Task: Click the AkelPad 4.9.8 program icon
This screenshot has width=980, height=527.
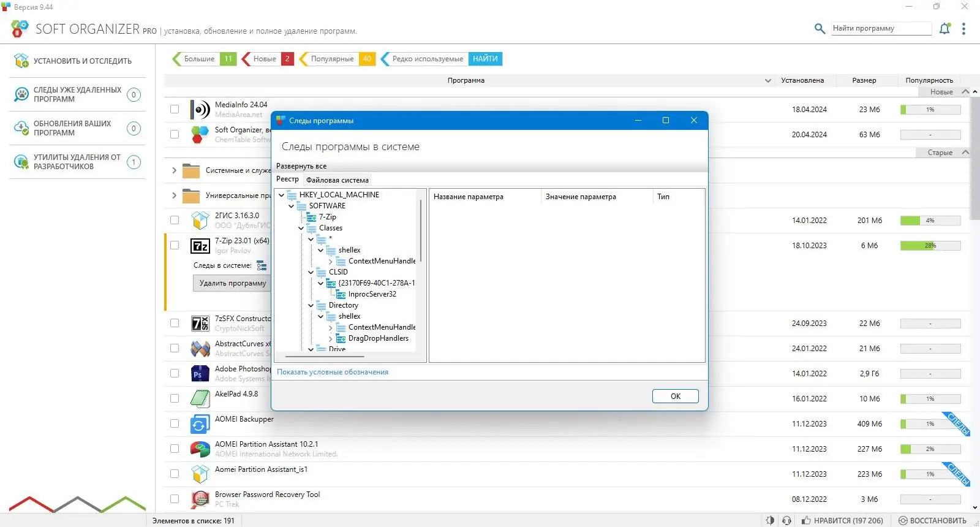Action: [200, 399]
